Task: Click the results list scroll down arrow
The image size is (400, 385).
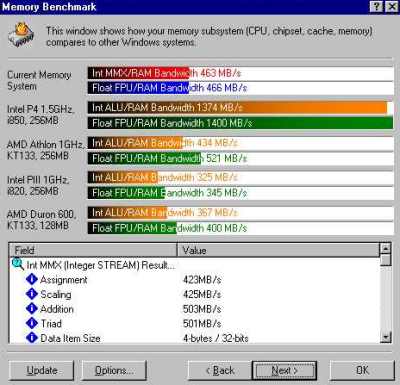Action: point(385,338)
